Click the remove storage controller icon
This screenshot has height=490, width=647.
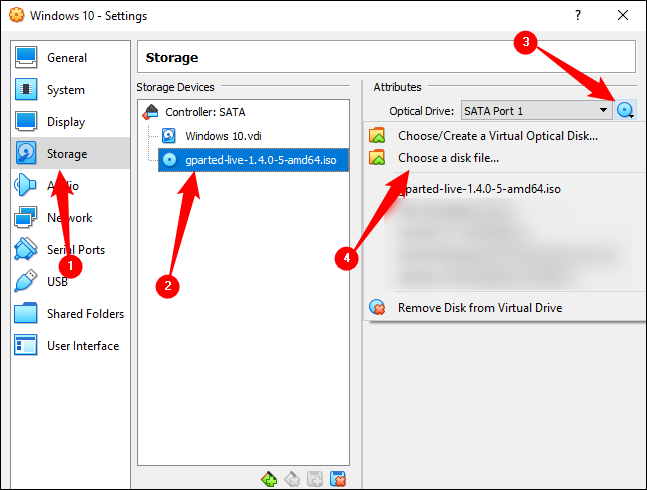(x=292, y=479)
